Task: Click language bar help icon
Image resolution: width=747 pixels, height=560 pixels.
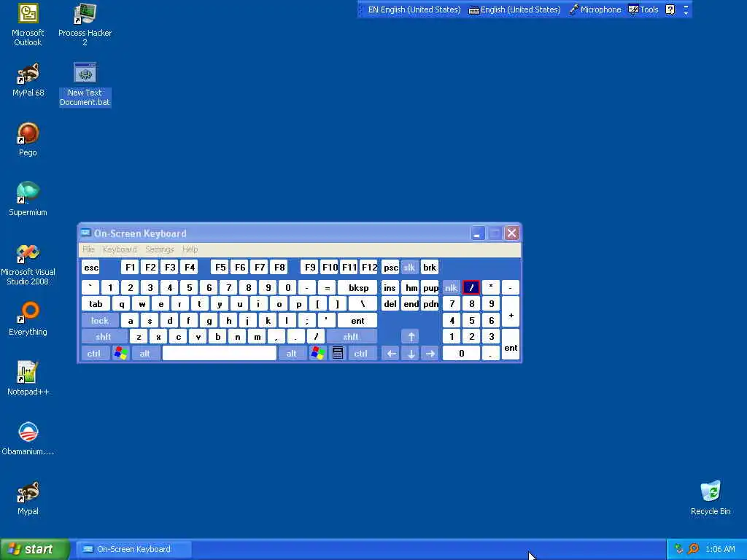Action: click(x=670, y=9)
